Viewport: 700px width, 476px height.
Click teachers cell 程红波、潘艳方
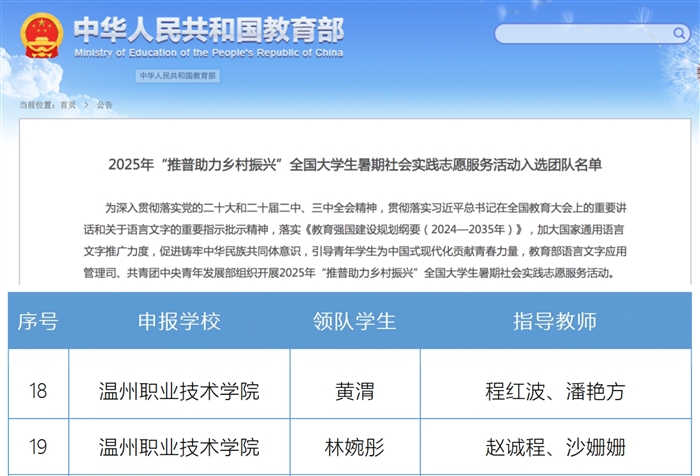click(x=555, y=391)
